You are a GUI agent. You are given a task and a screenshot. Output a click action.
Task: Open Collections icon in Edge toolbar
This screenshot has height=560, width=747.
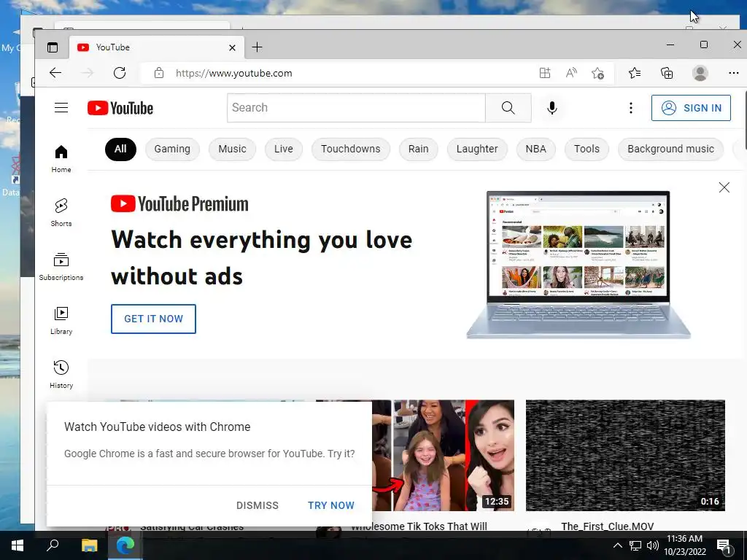(x=667, y=73)
